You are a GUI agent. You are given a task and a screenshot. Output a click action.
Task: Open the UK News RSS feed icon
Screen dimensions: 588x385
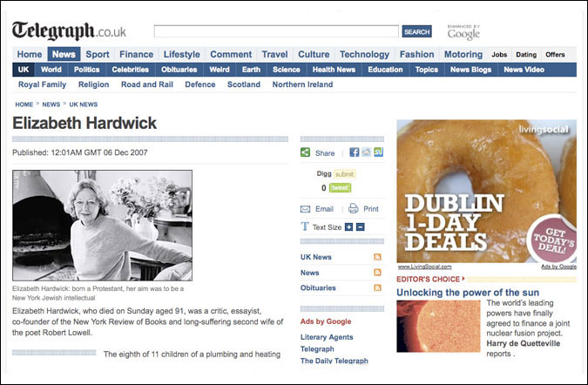(x=377, y=257)
